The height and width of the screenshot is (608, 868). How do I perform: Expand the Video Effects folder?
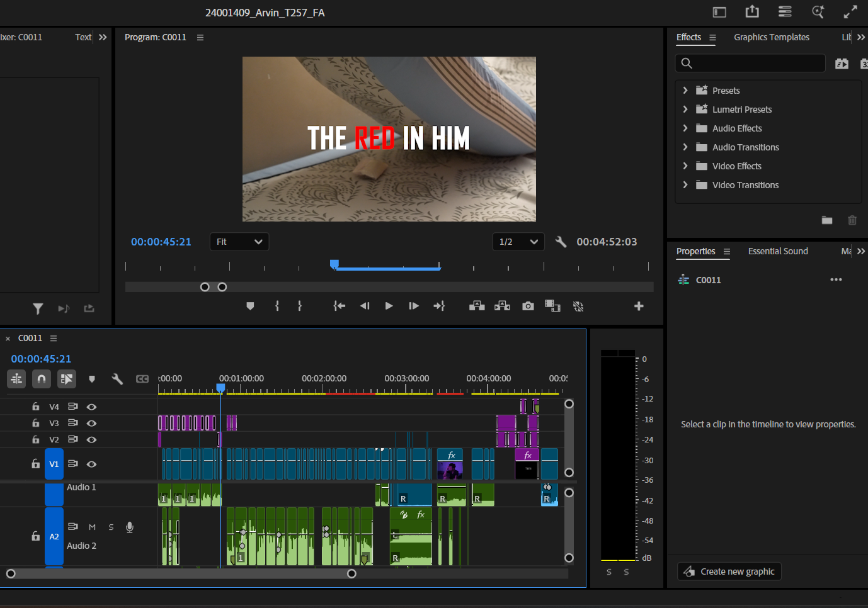pyautogui.click(x=685, y=166)
